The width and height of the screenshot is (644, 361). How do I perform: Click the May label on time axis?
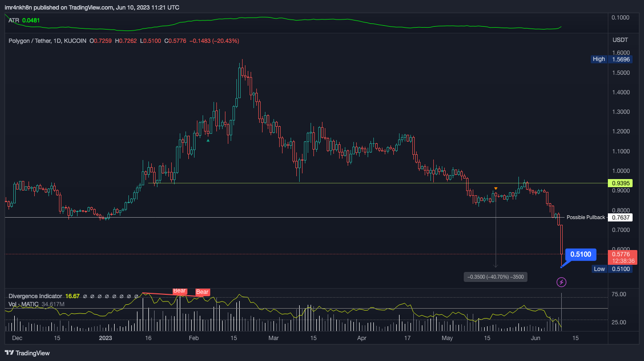[x=447, y=338]
